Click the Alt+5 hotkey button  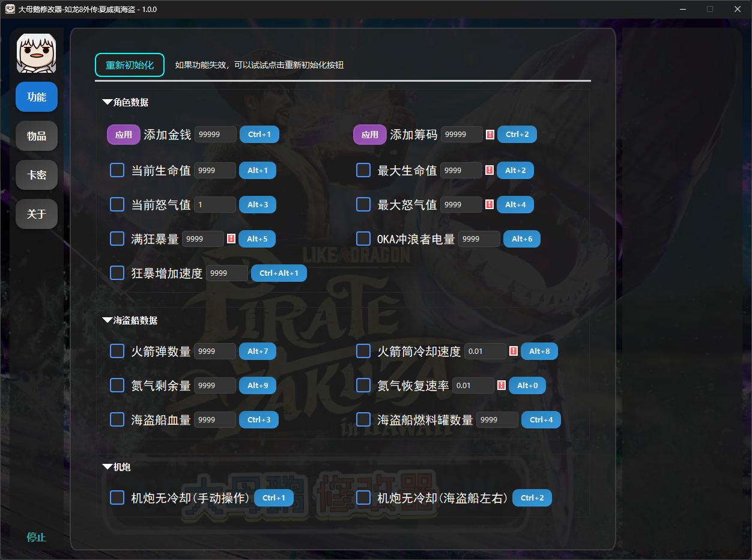258,239
